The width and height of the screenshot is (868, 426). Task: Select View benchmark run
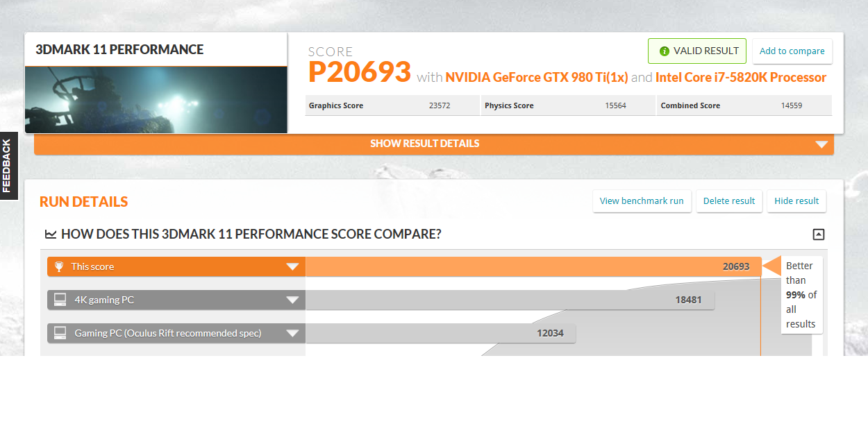coord(642,201)
